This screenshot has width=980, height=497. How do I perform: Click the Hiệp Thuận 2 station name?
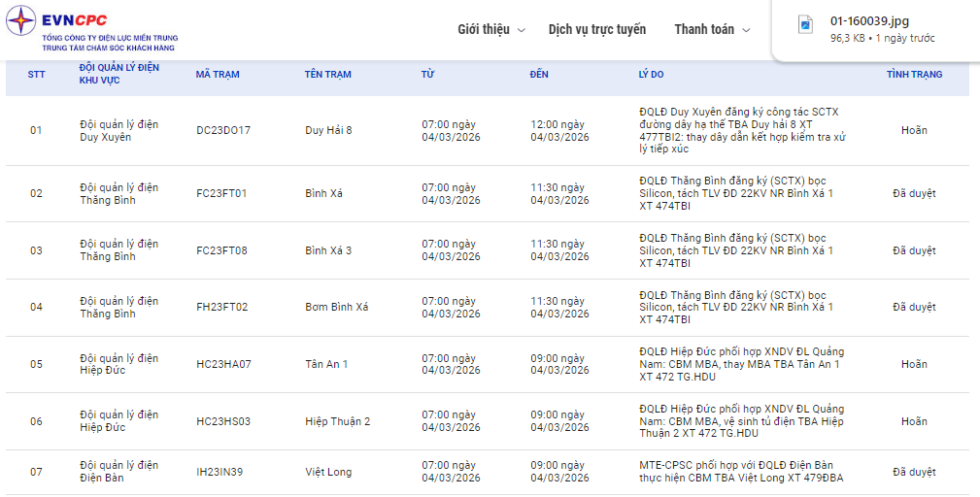click(337, 421)
